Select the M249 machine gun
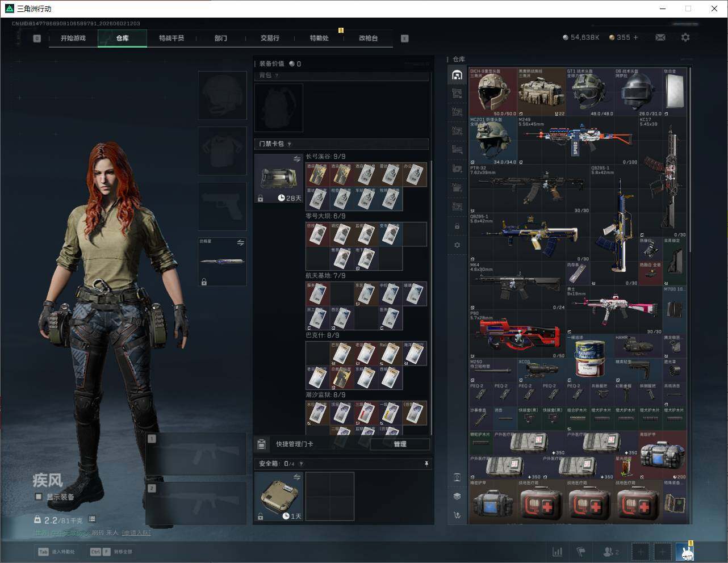This screenshot has height=563, width=728. (x=578, y=141)
